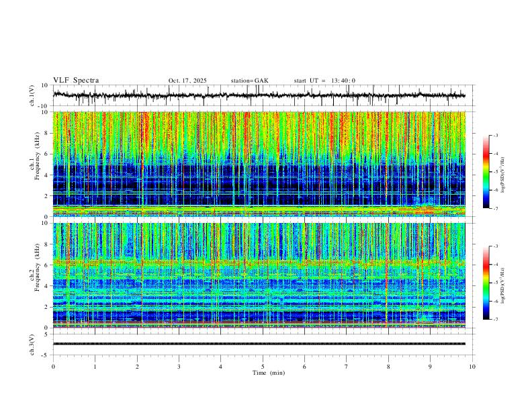This screenshot has width=532, height=411.
Task: Click the 'VLF Spectra' title text
Action: [76, 81]
